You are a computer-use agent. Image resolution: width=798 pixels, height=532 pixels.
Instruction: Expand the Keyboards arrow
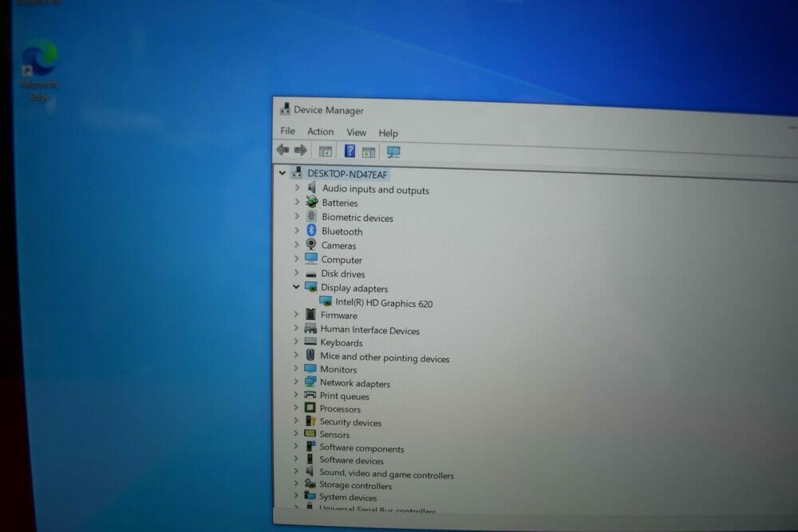click(x=296, y=341)
